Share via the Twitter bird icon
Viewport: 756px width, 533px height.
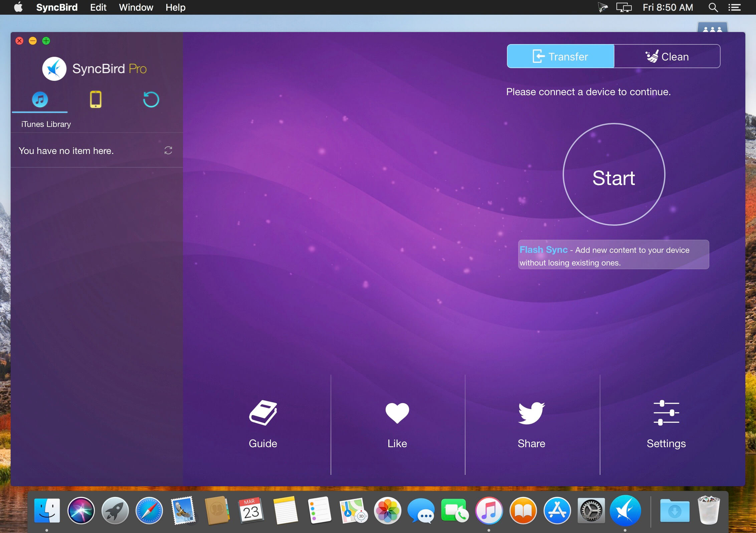tap(531, 413)
